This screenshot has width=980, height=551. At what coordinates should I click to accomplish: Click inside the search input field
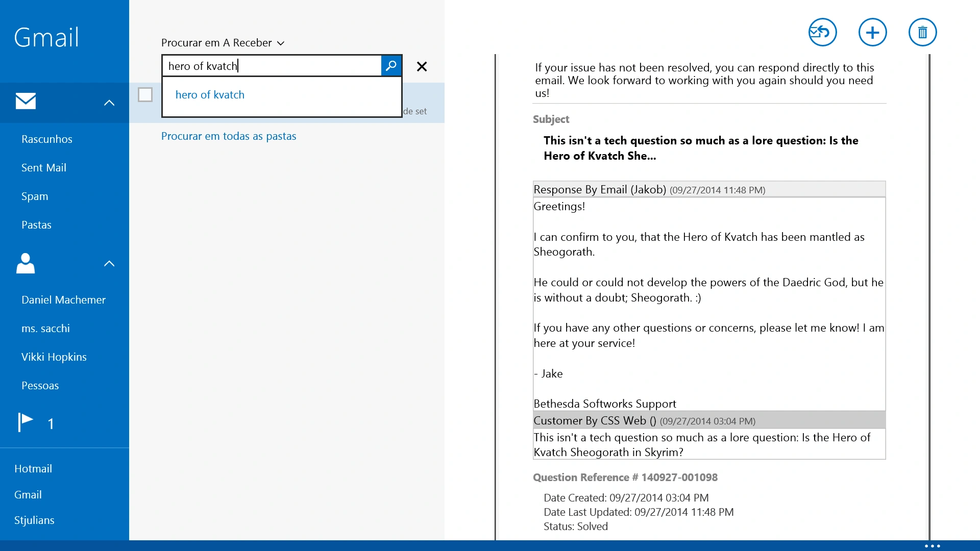(272, 66)
